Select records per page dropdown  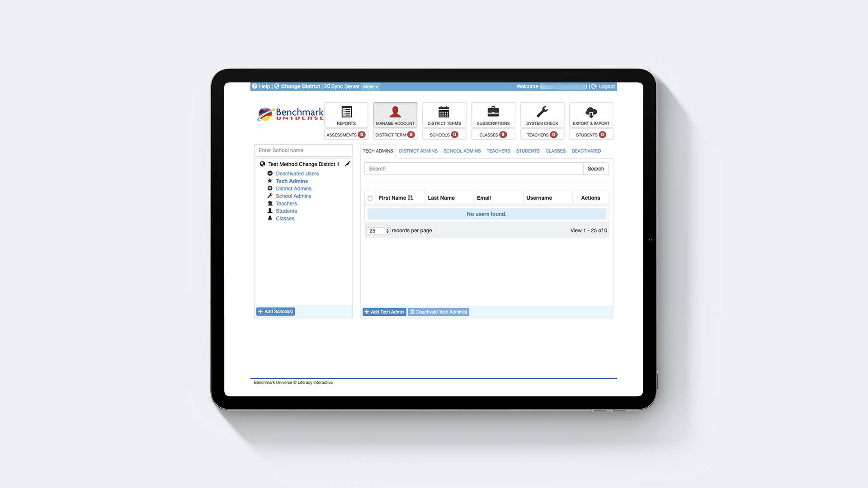tap(377, 230)
